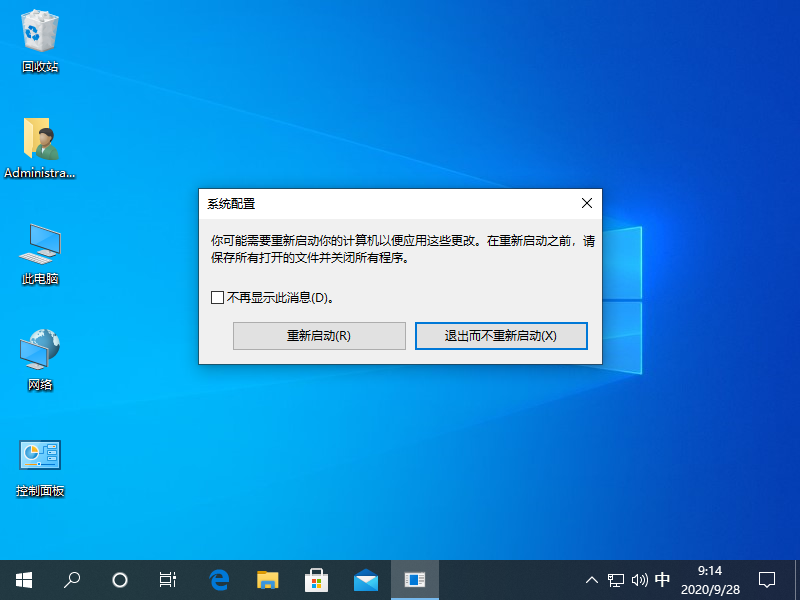
Task: Activate Cortana on the taskbar
Action: coord(119,580)
